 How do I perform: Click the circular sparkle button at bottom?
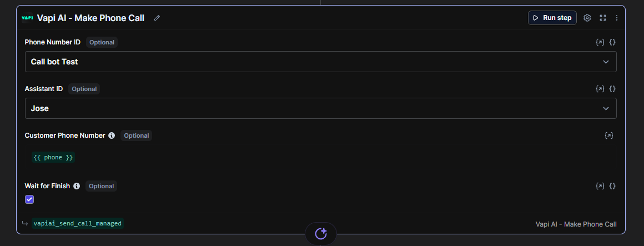(321, 234)
